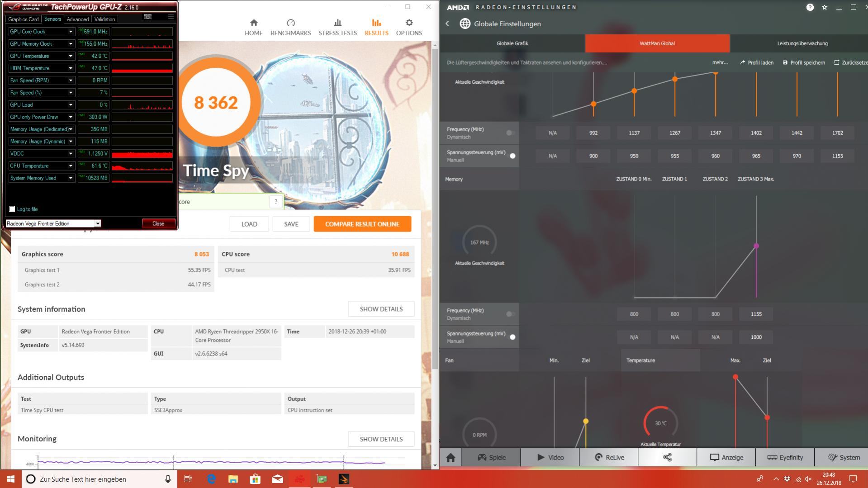Select the 3DMark RESULTS tab
This screenshot has width=868, height=488.
[x=376, y=28]
